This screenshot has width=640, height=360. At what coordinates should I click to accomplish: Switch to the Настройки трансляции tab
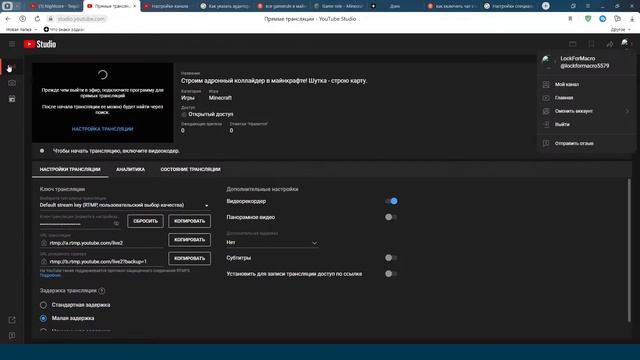click(x=70, y=169)
